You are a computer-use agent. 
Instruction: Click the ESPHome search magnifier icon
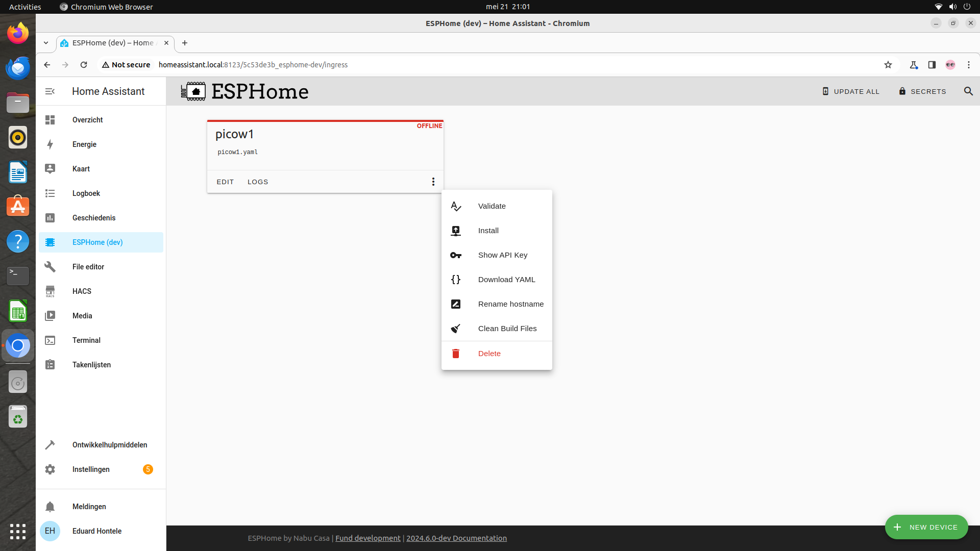click(968, 91)
